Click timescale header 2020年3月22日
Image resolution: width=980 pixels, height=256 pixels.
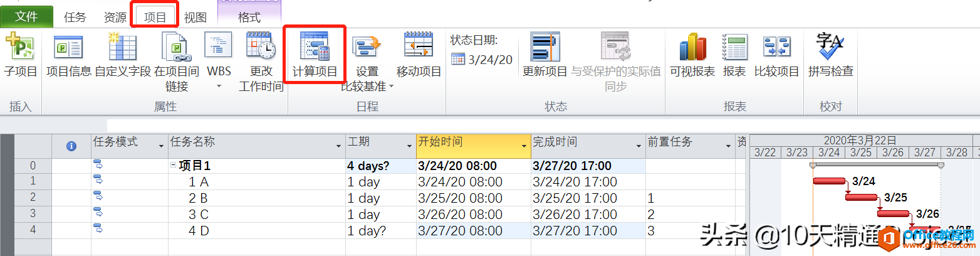[x=860, y=141]
